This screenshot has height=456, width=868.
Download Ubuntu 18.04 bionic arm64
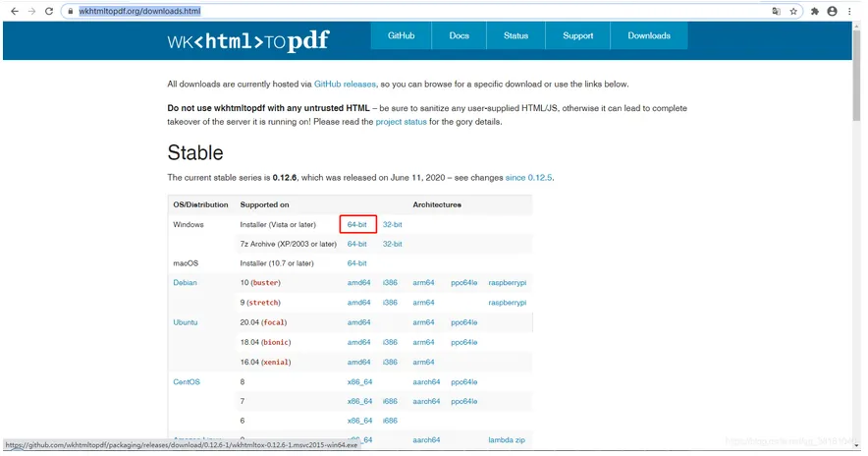[423, 342]
